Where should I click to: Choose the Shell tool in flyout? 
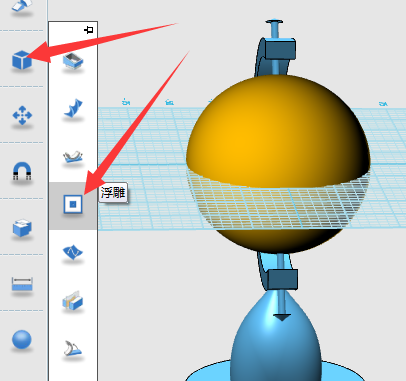73,61
